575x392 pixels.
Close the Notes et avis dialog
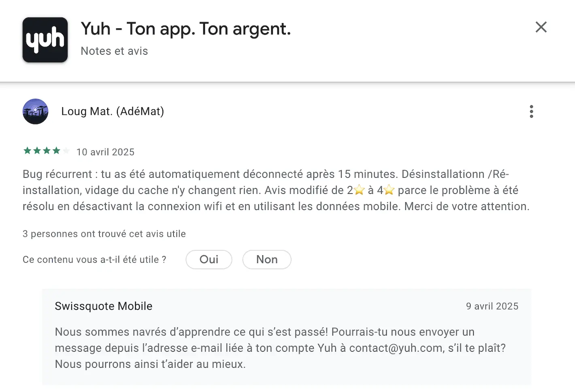(x=541, y=27)
